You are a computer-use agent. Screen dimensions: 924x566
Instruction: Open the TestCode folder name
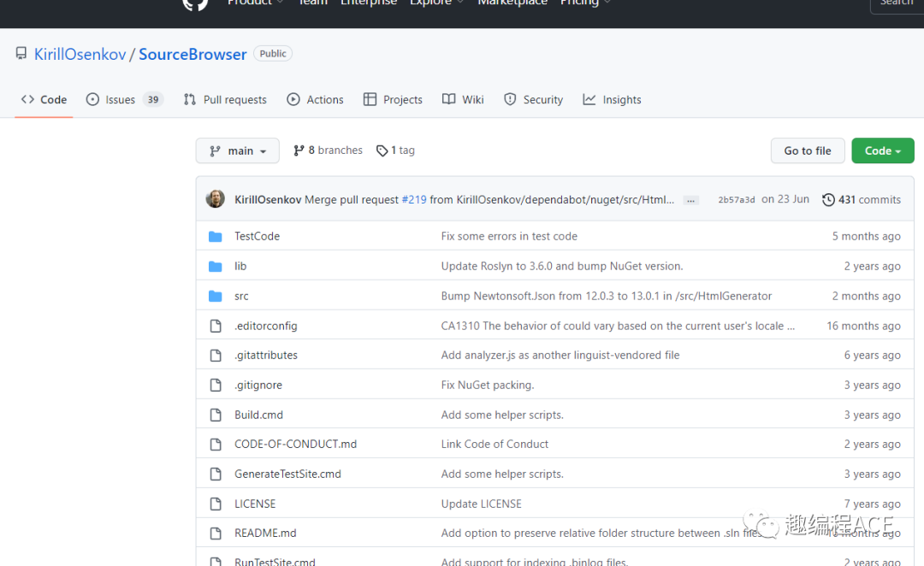pos(257,236)
